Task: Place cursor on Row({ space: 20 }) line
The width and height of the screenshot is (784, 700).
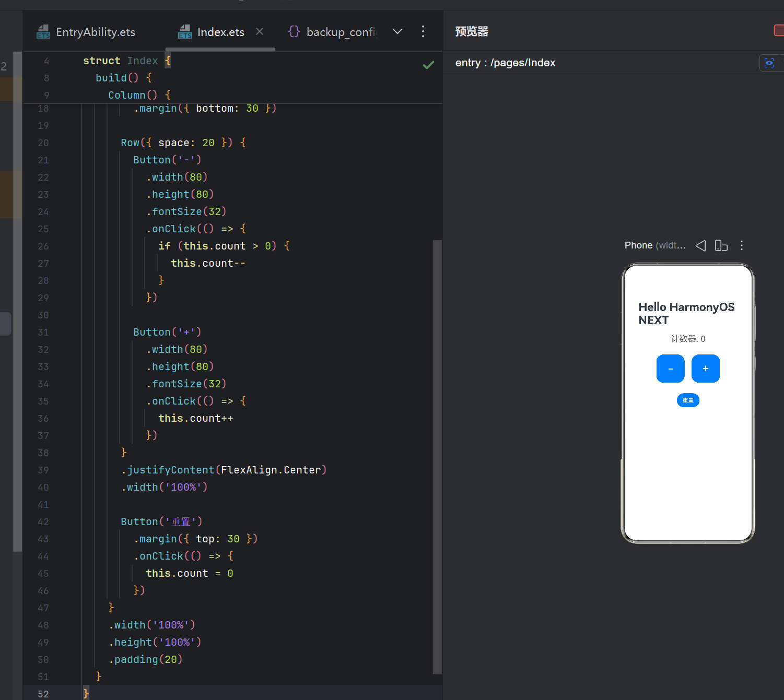Action: [x=183, y=143]
